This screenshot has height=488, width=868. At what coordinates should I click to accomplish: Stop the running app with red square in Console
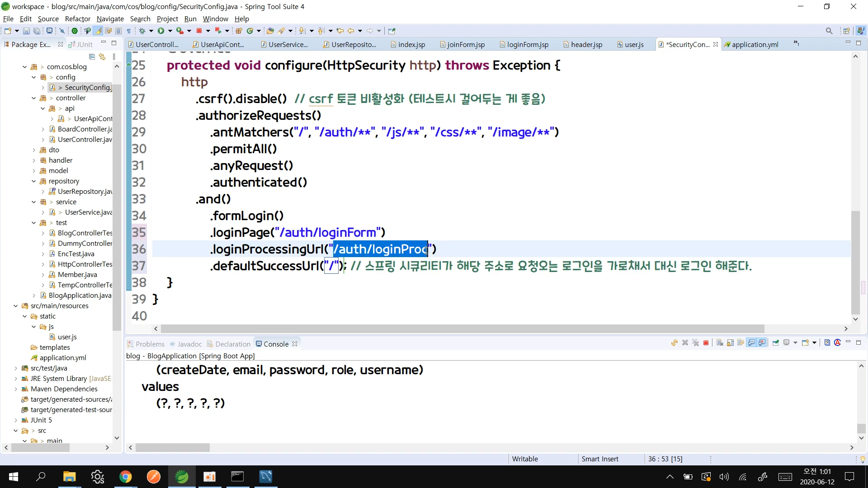706,343
